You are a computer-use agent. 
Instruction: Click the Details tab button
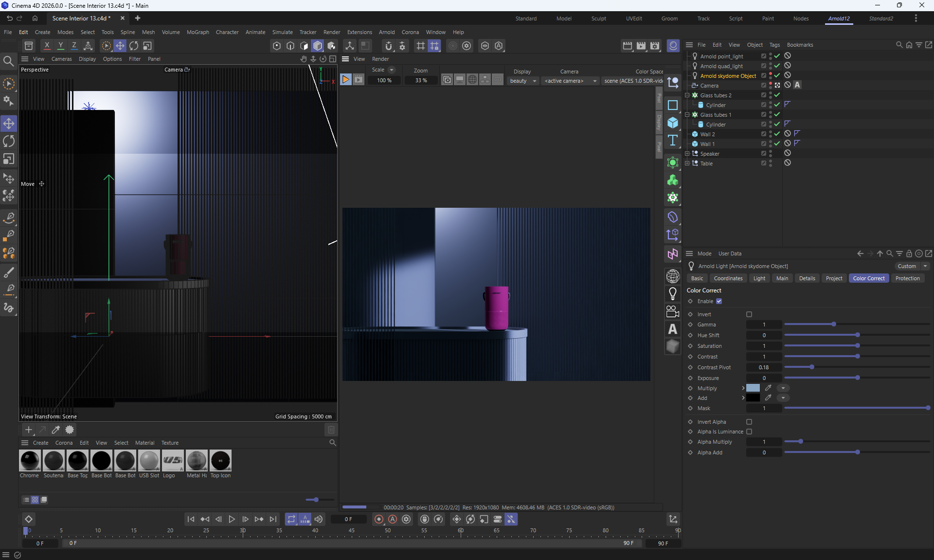pos(807,278)
